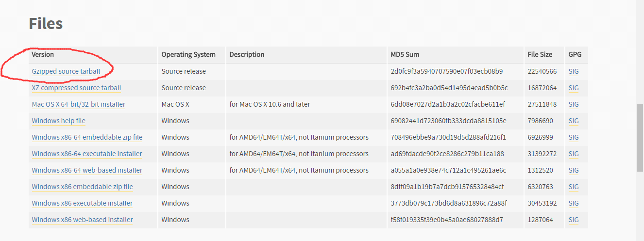Click Windows x86-64 web-based installer link

[87, 170]
